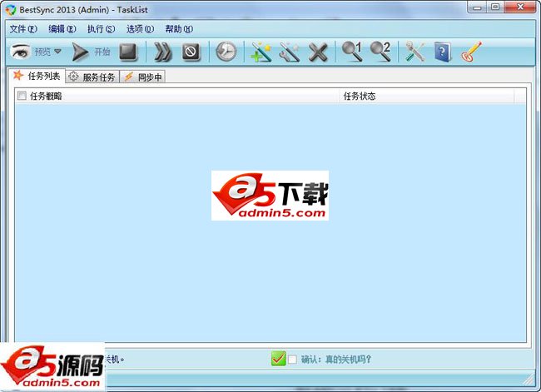This screenshot has width=541, height=392.
Task: Toggle the shutdown confirmation checkbox
Action: click(292, 360)
